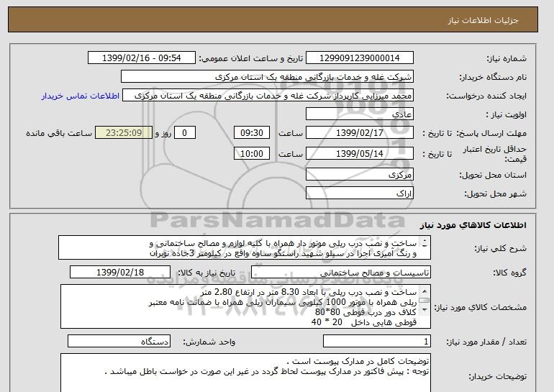The width and height of the screenshot is (554, 392).
Task: Click the price validity time 10:00
Action: pos(252,154)
